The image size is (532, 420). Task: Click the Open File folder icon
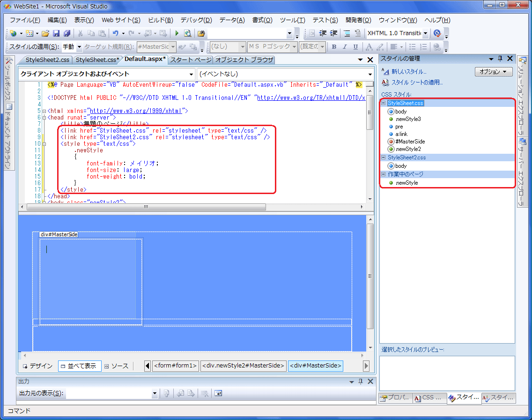coord(45,33)
